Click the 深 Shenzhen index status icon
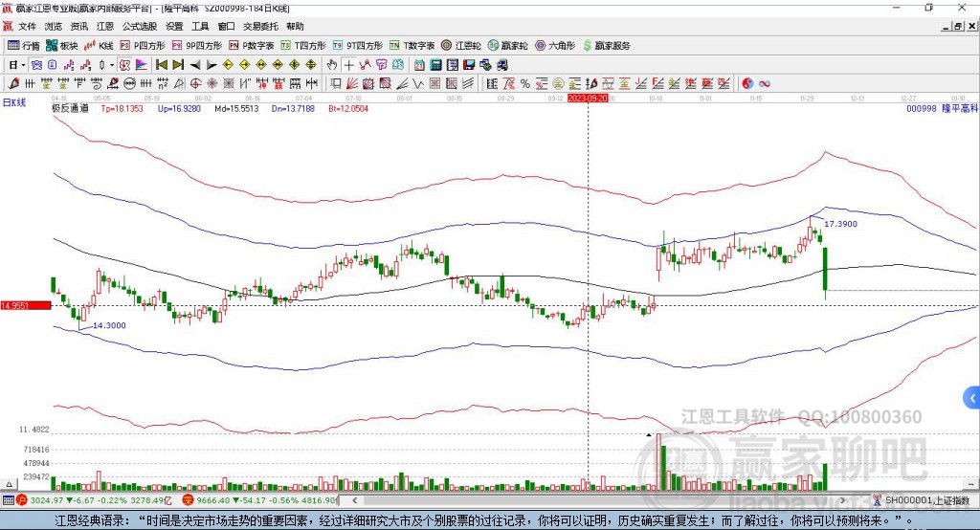 (x=188, y=500)
